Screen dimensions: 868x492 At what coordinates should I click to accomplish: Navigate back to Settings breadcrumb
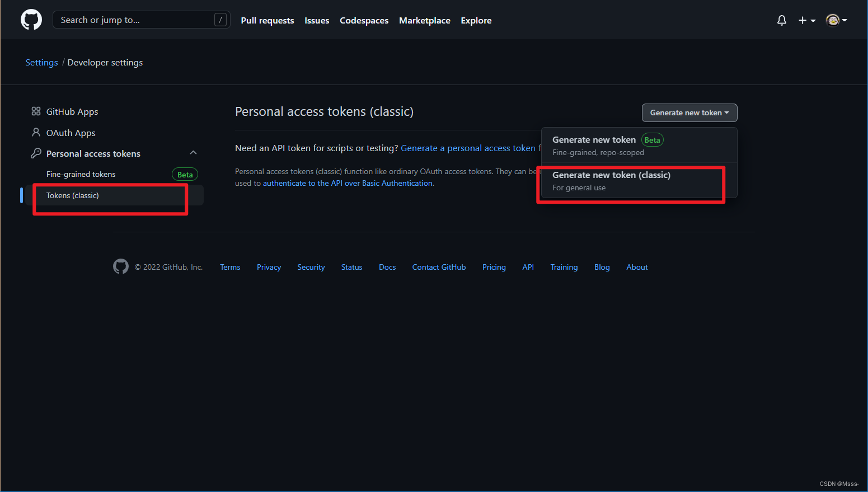point(41,62)
